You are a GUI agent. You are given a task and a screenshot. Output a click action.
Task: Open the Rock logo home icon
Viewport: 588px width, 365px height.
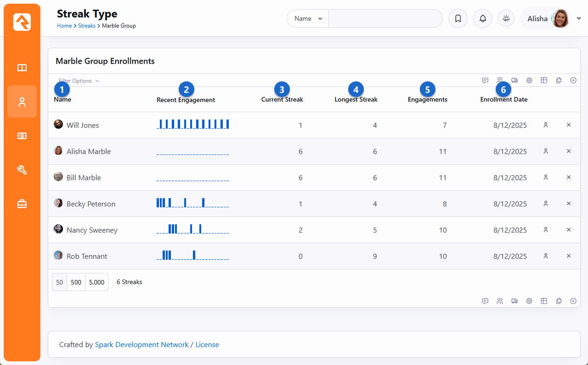[x=22, y=22]
